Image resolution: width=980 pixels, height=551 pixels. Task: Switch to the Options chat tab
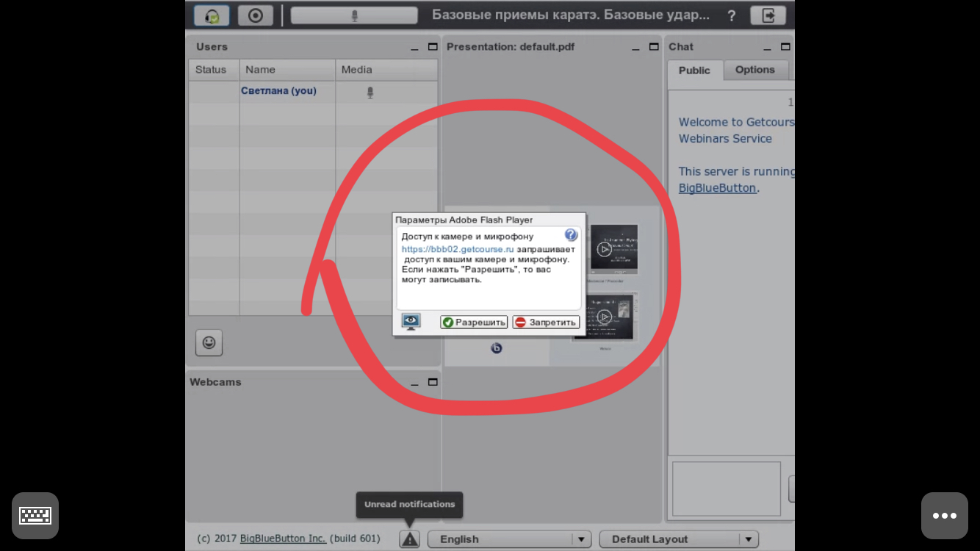click(755, 70)
